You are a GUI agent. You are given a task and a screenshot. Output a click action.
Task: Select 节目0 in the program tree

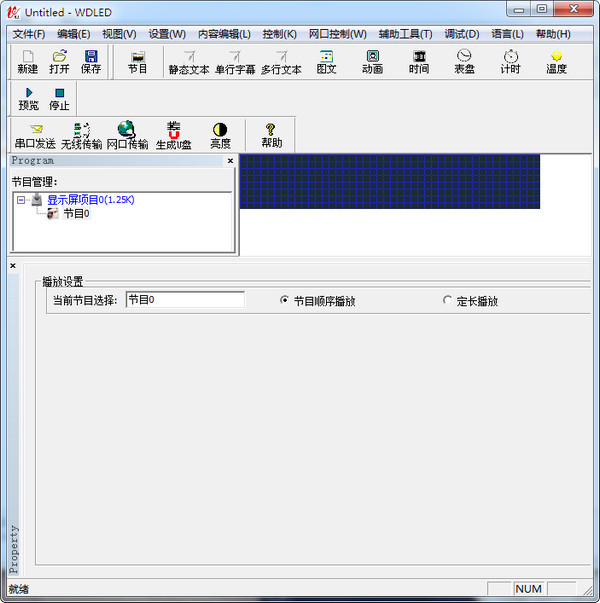[x=76, y=213]
